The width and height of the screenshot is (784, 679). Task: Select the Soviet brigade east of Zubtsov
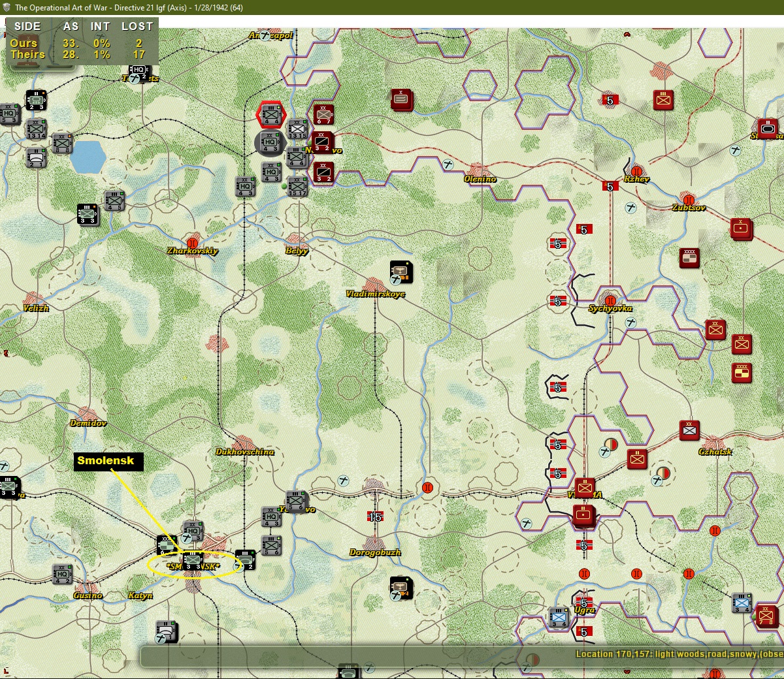click(x=741, y=229)
